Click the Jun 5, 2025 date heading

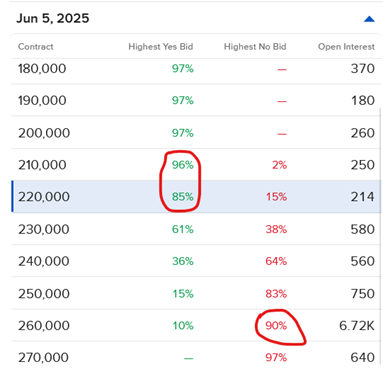53,18
